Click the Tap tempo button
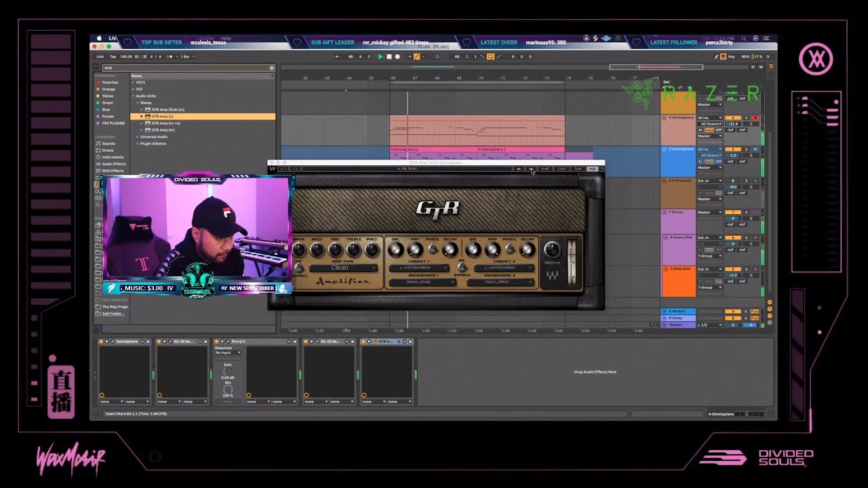Screen dimensions: 868x488 coord(113,56)
